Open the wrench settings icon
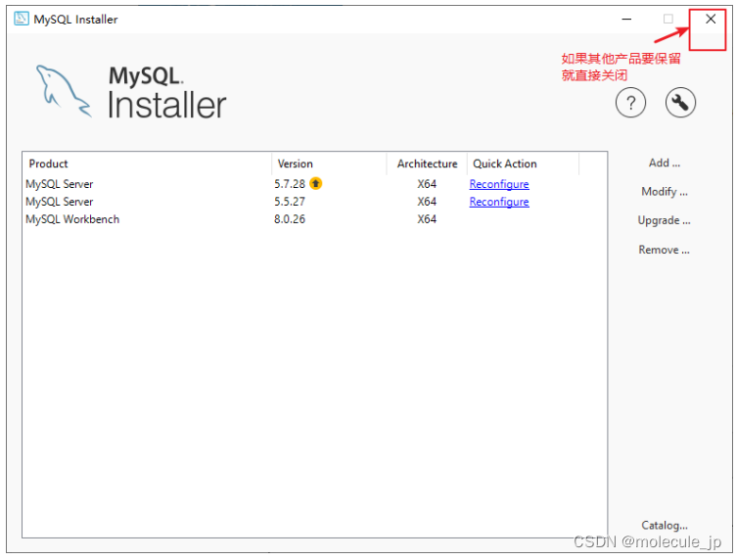Viewport: 736px width, 560px height. 680,103
